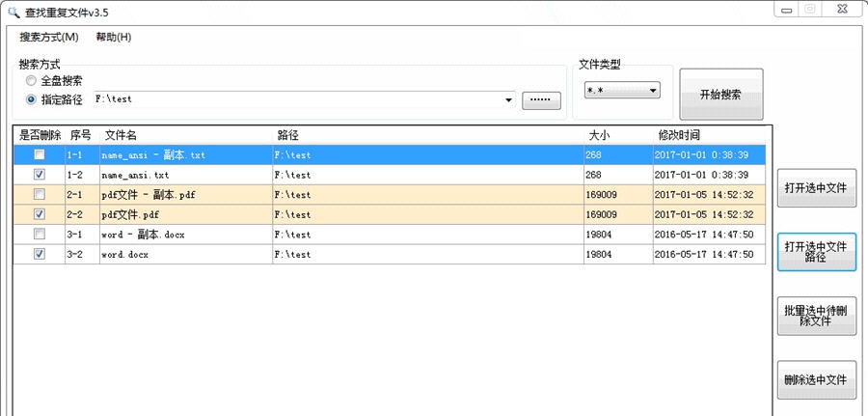The width and height of the screenshot is (868, 416).
Task: Minimize the 查找重复文件 window
Action: click(x=786, y=10)
